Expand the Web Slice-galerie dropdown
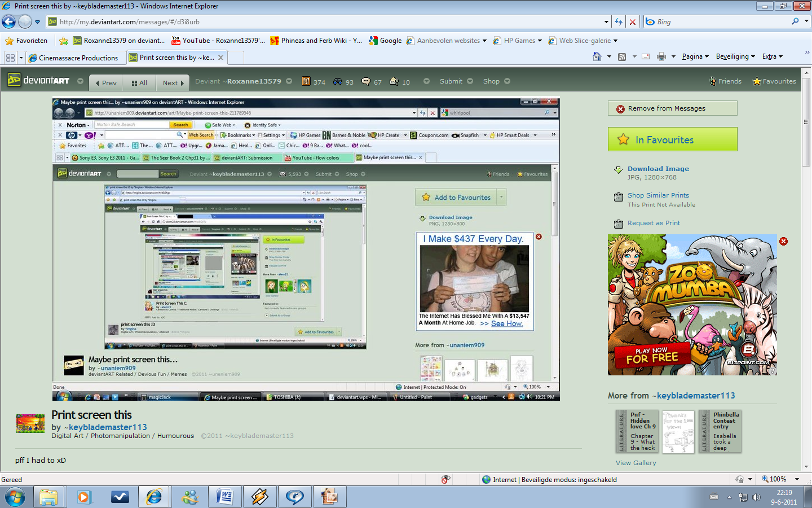This screenshot has width=812, height=508. pos(615,41)
